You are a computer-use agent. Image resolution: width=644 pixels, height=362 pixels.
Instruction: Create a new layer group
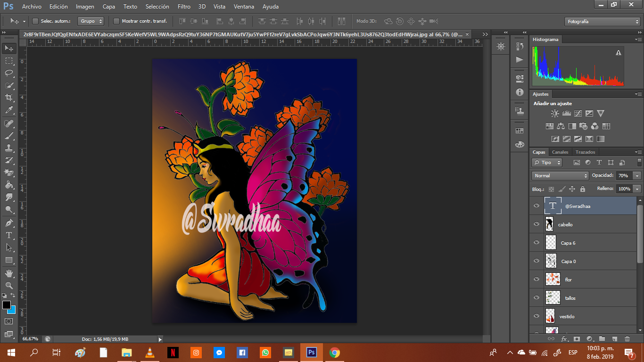[x=602, y=338]
